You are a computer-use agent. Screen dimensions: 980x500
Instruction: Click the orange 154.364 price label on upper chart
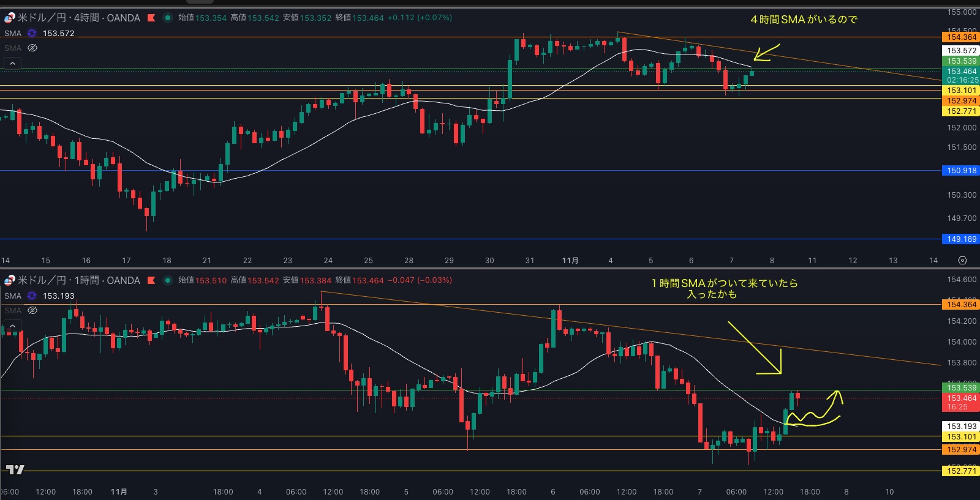click(x=962, y=37)
